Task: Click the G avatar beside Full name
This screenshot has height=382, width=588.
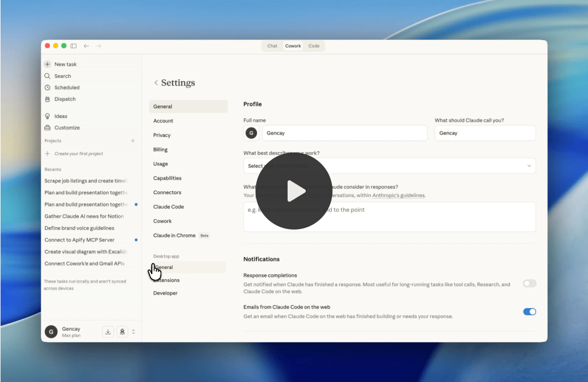Action: click(x=251, y=133)
